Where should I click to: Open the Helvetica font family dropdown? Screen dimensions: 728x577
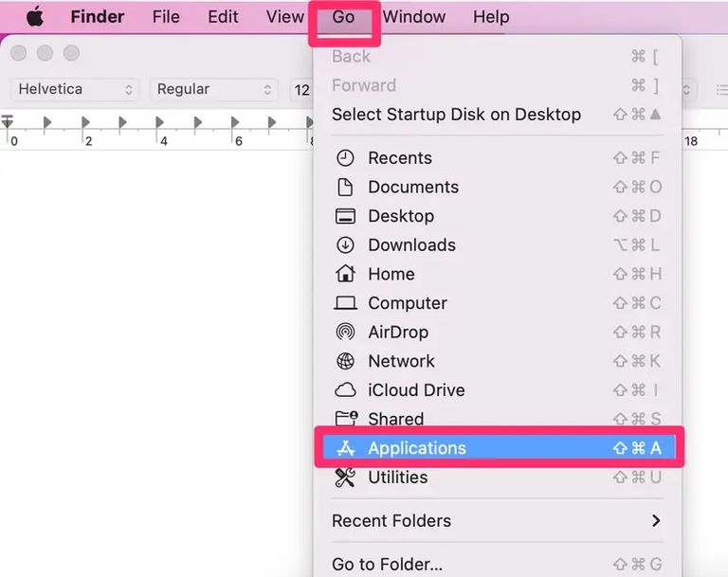click(76, 89)
